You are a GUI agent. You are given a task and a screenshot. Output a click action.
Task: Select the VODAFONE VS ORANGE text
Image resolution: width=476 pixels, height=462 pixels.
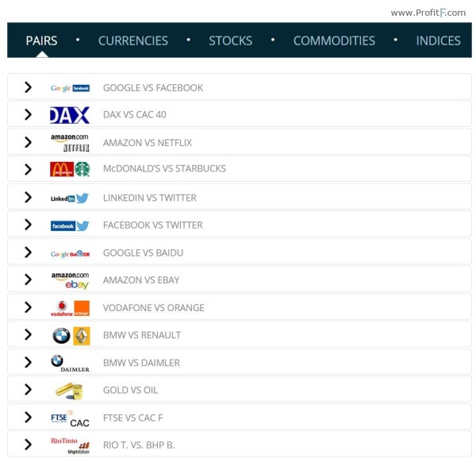pyautogui.click(x=154, y=308)
